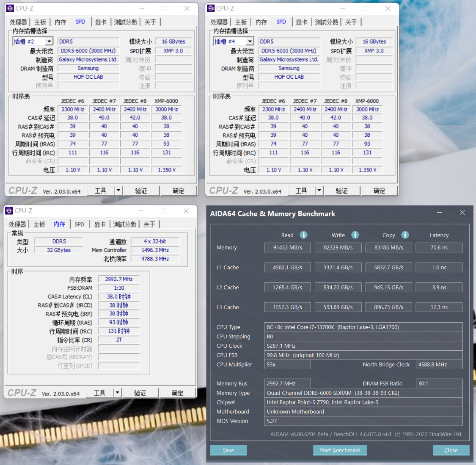The height and width of the screenshot is (465, 476).
Task: Close the AIDA64 benchmark window via X
Action: (462, 213)
